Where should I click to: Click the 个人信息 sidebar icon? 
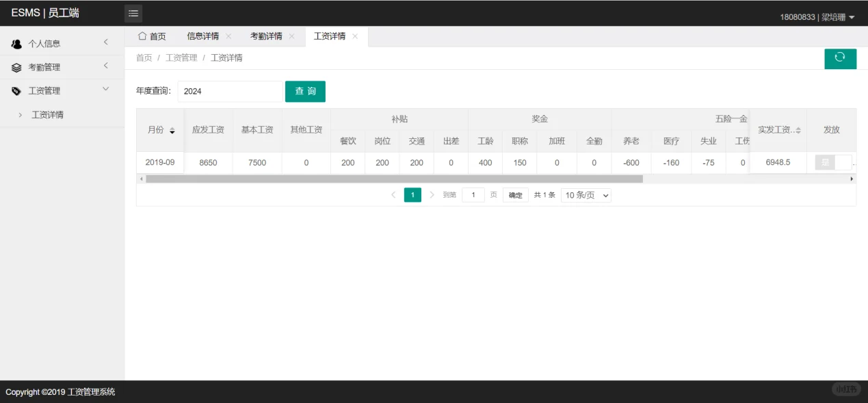(x=16, y=43)
